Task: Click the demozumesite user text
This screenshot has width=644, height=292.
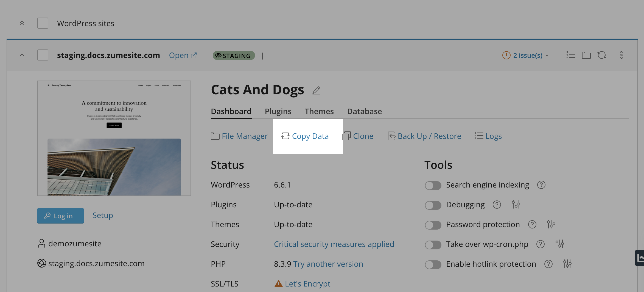Action: [75, 244]
